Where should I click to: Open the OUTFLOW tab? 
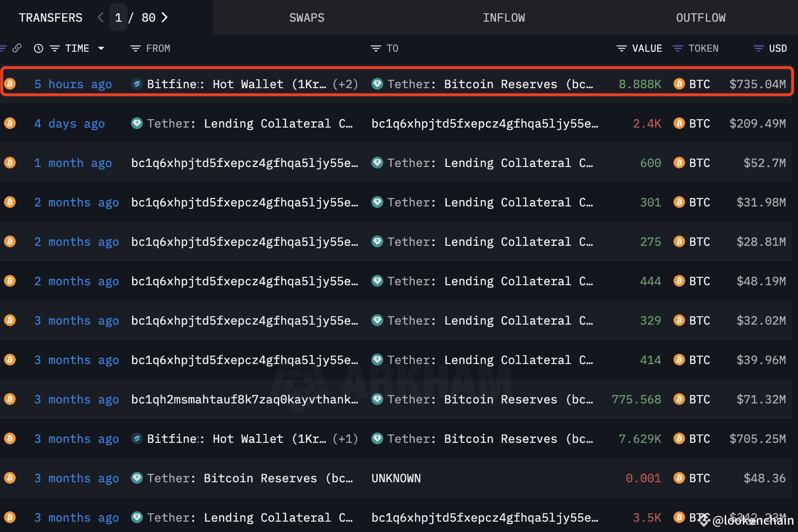pyautogui.click(x=700, y=17)
